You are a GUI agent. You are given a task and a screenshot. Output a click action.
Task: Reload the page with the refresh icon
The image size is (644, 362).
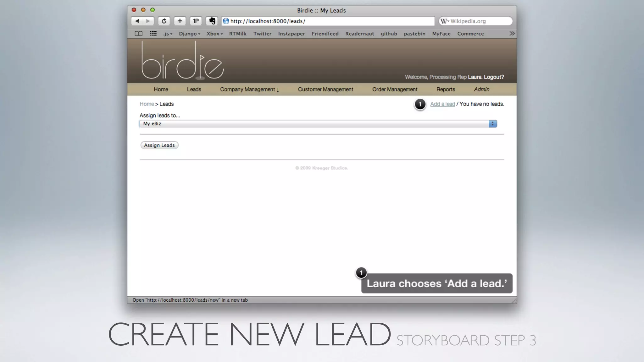point(164,21)
